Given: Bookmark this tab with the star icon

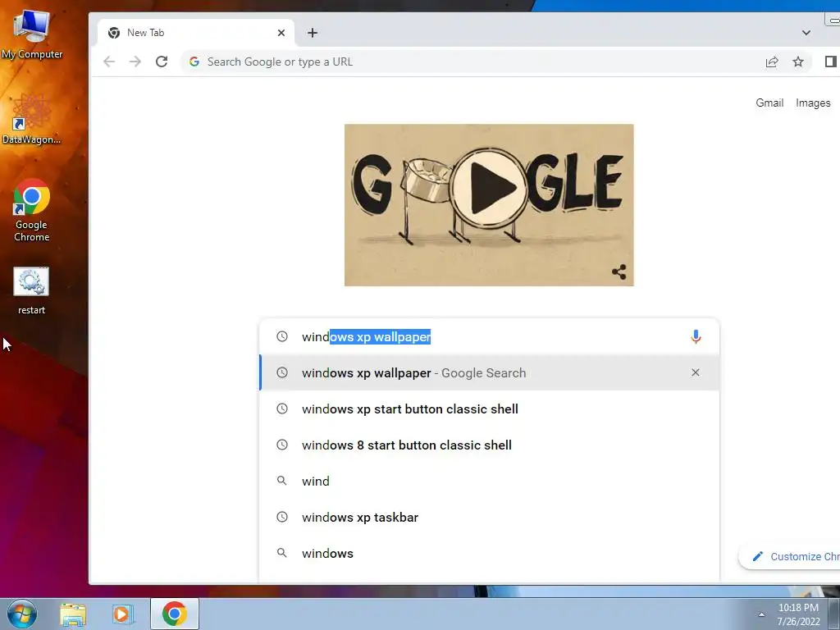Looking at the screenshot, I should point(798,62).
